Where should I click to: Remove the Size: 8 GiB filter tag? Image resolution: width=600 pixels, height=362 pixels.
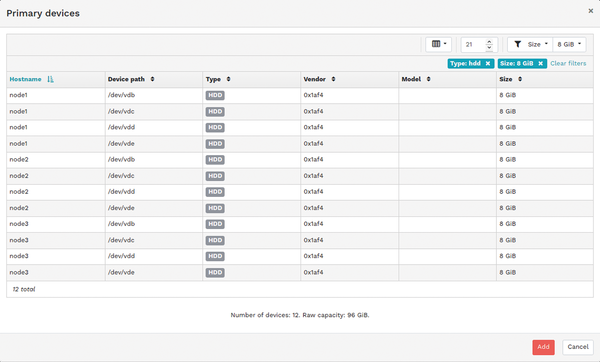(540, 64)
